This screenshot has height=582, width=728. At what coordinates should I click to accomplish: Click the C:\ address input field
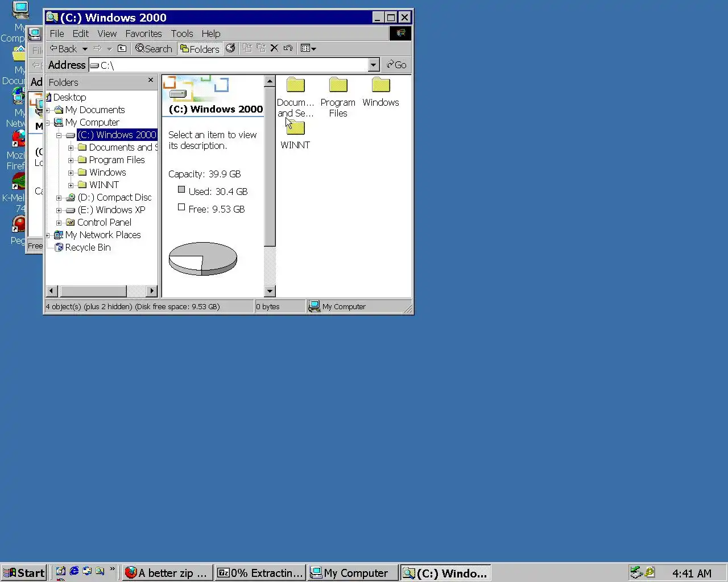point(229,65)
